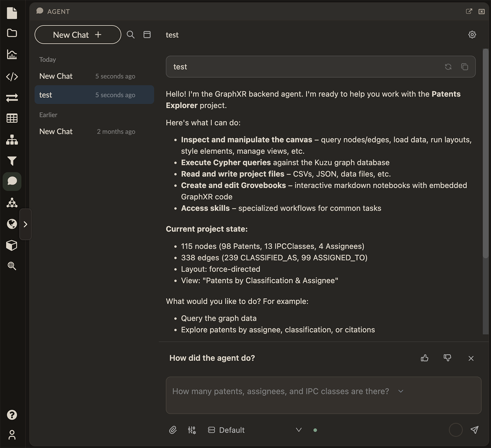The width and height of the screenshot is (491, 448).
Task: Open the Default model dropdown
Action: [255, 430]
